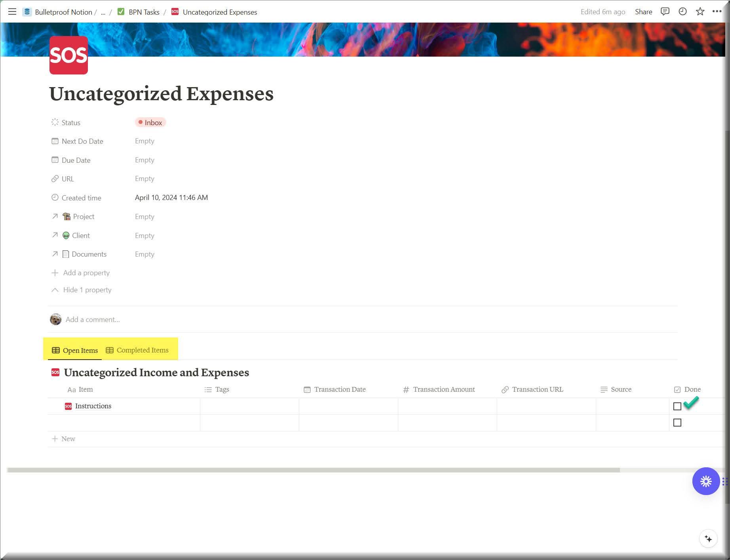
Task: Click the Add a comment field
Action: tap(93, 320)
